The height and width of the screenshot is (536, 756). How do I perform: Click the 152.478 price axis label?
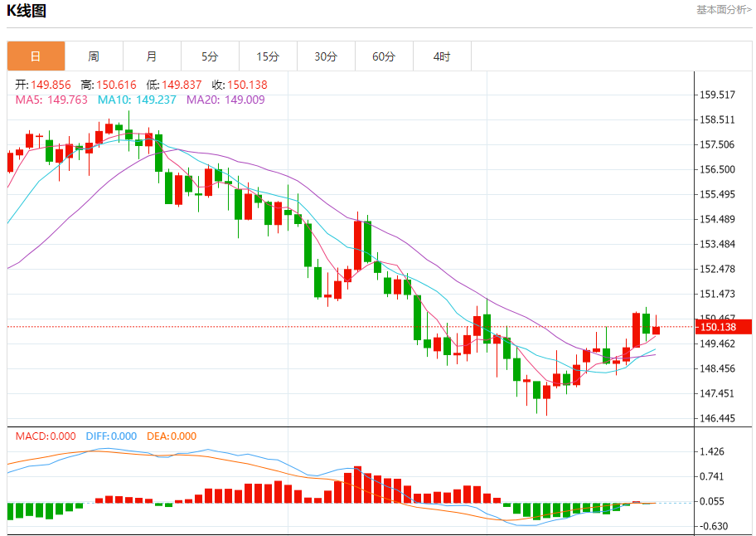(x=717, y=269)
